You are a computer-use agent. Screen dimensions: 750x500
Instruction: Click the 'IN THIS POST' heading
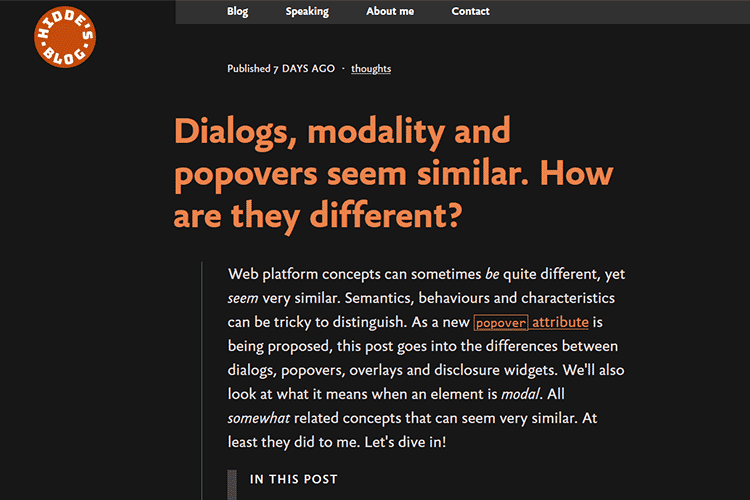tap(294, 480)
